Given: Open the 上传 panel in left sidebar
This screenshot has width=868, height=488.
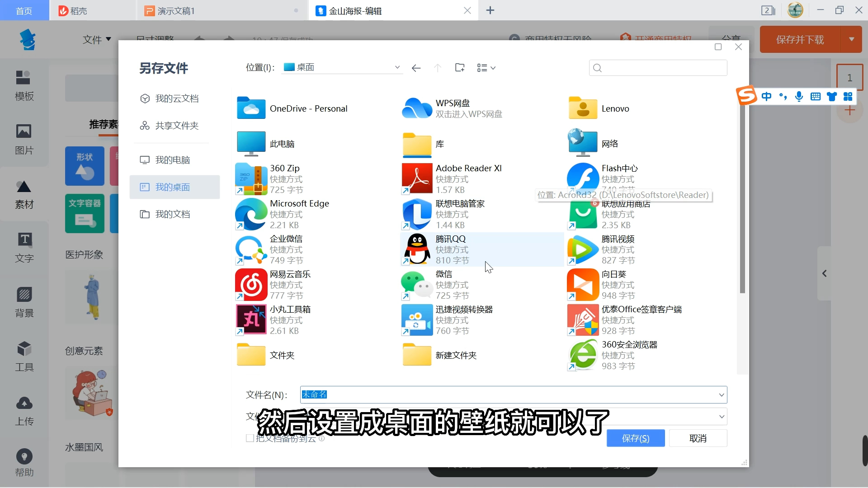Looking at the screenshot, I should pyautogui.click(x=24, y=411).
